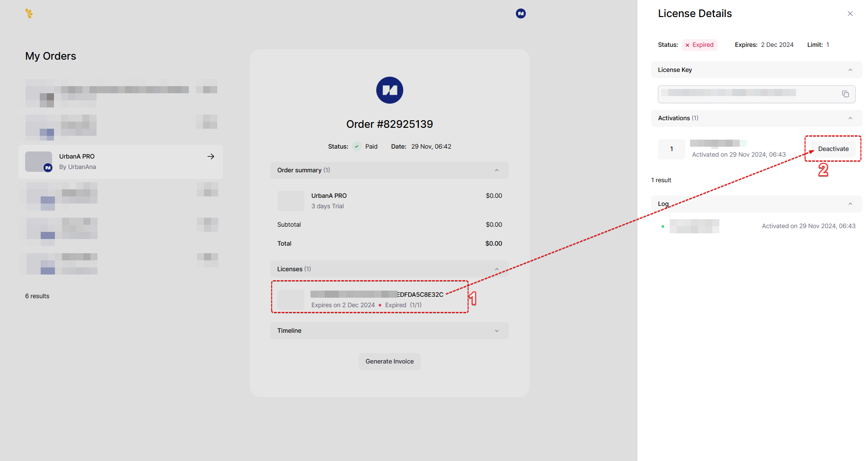
Task: Click the '1 result' text under Activations
Action: [661, 180]
